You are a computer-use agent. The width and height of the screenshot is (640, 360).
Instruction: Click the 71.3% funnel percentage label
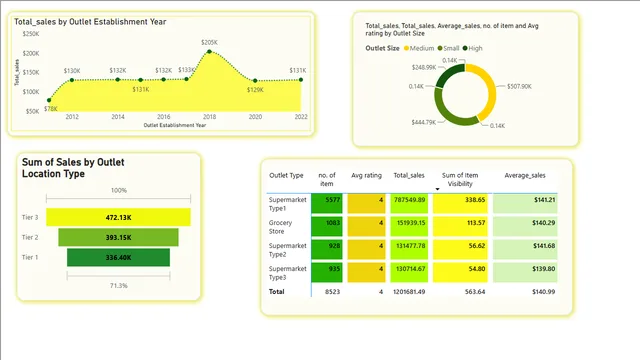tap(118, 286)
